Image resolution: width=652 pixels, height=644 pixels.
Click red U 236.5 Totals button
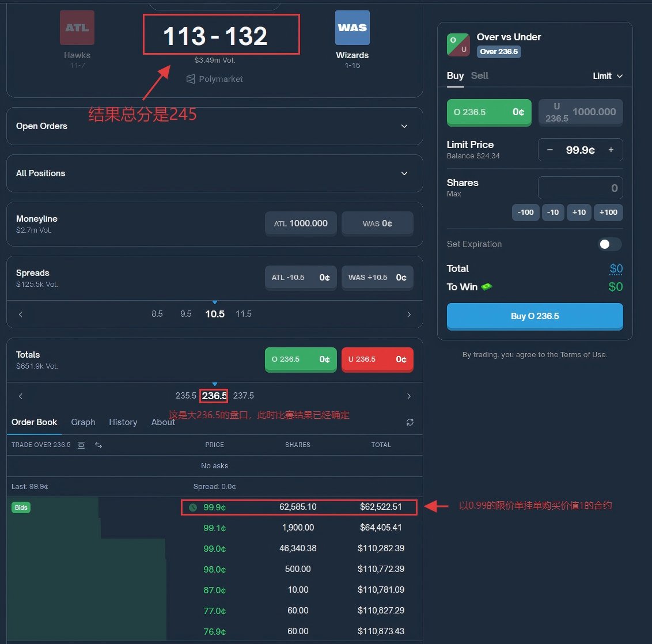[x=377, y=359]
